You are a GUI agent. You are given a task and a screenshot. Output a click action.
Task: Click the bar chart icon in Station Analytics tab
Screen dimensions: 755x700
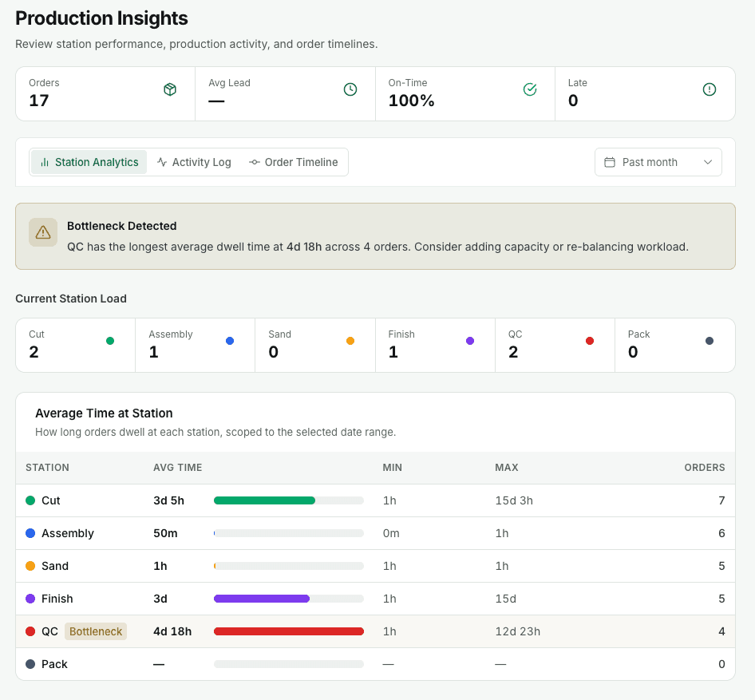click(45, 162)
